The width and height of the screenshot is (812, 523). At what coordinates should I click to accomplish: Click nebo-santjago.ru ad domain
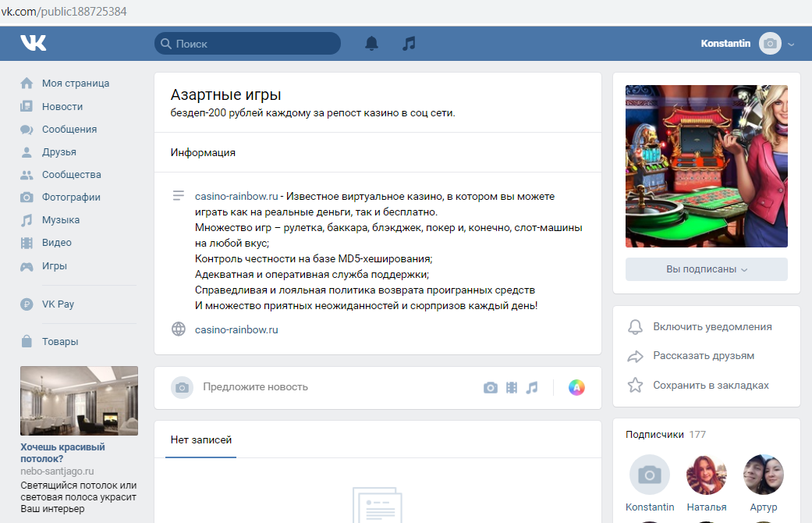pos(57,471)
